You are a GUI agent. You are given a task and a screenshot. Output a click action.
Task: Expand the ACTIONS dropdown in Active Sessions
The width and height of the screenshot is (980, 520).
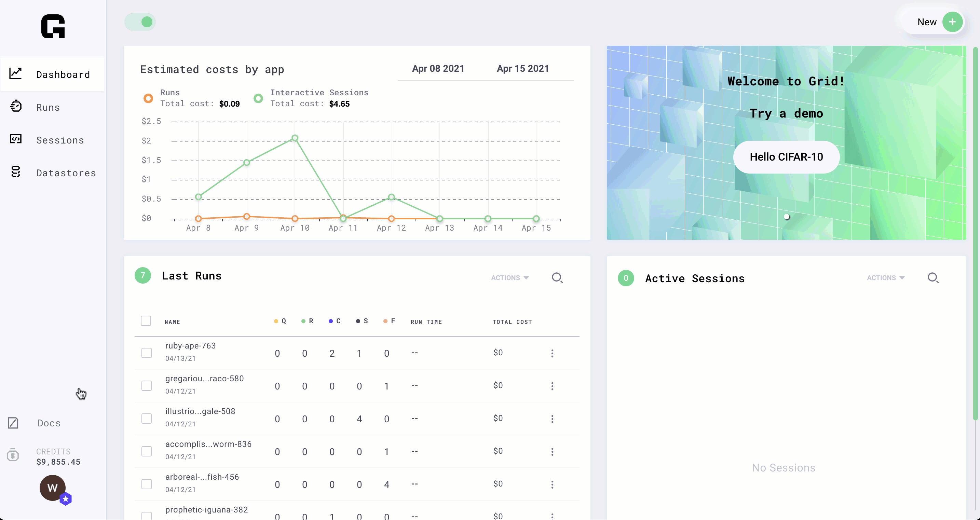point(885,277)
